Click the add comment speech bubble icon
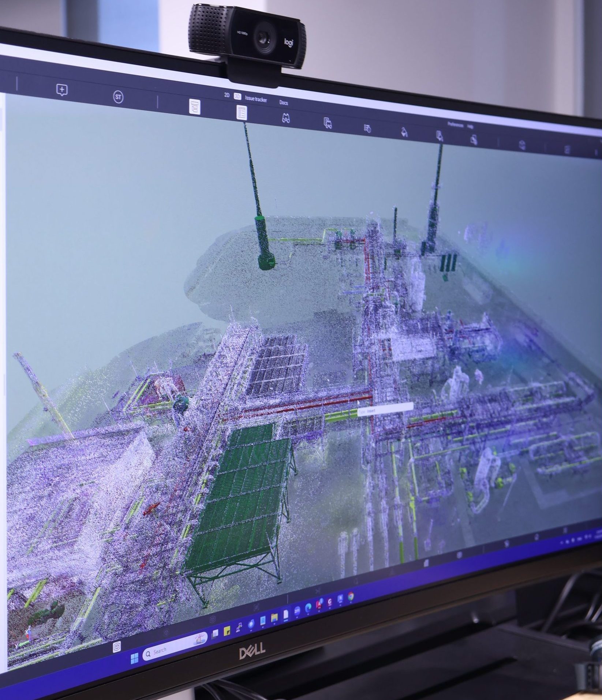The image size is (602, 700). click(x=62, y=90)
